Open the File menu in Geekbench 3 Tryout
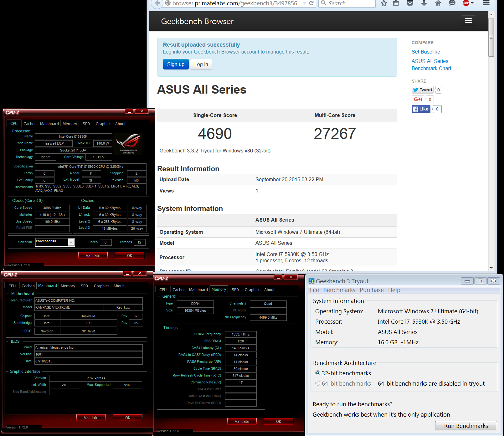Image resolution: width=504 pixels, height=436 pixels. pos(314,290)
